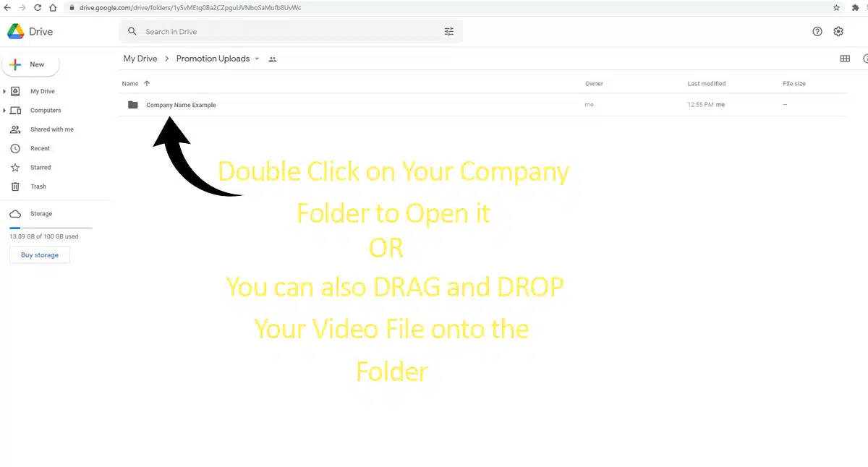Bookmark this page with the star icon
Screen dimensions: 868x467
(836, 7)
